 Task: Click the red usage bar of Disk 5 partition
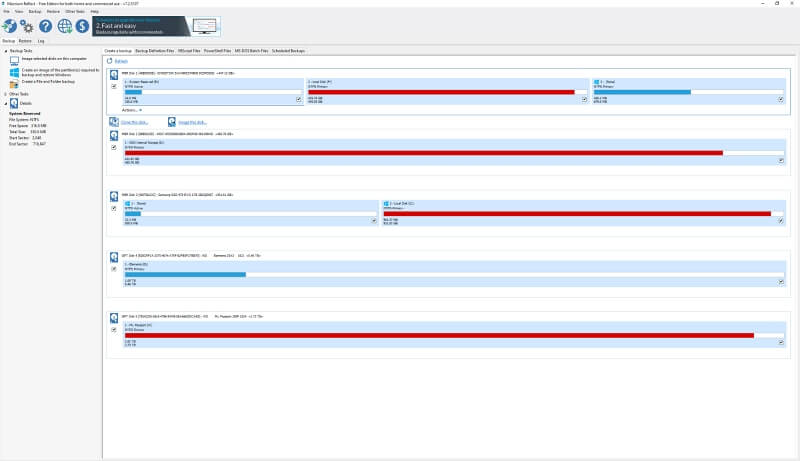point(439,336)
